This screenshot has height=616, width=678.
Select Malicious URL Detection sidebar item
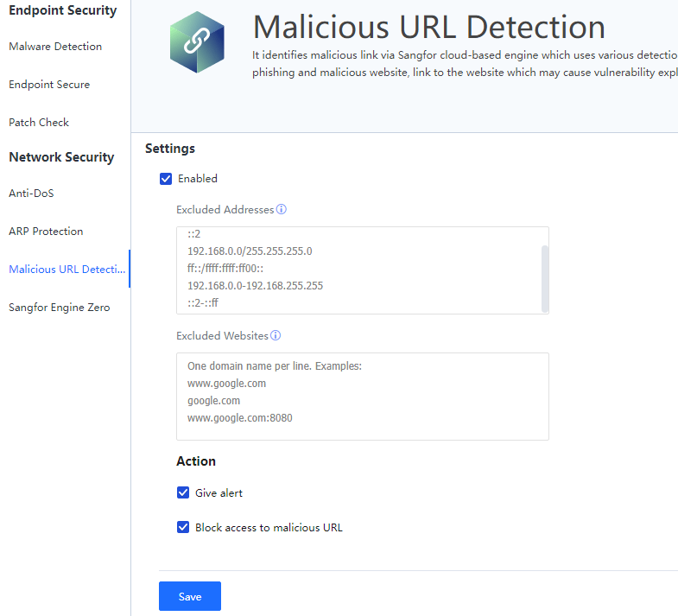point(67,270)
